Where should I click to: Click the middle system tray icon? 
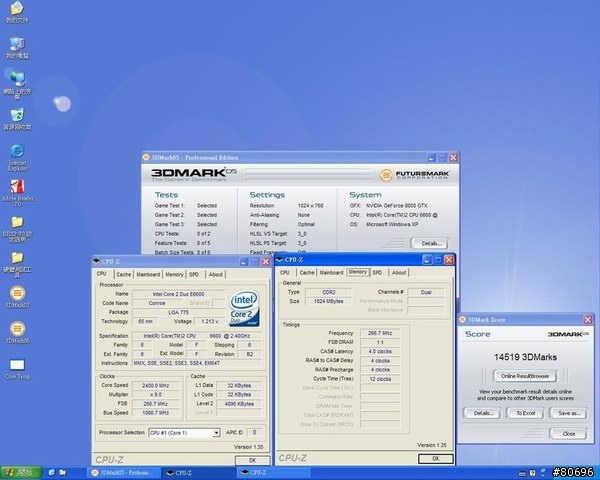click(533, 473)
